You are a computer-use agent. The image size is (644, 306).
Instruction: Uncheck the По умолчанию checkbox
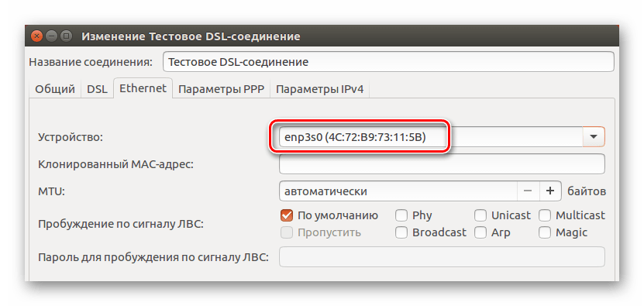pos(286,215)
